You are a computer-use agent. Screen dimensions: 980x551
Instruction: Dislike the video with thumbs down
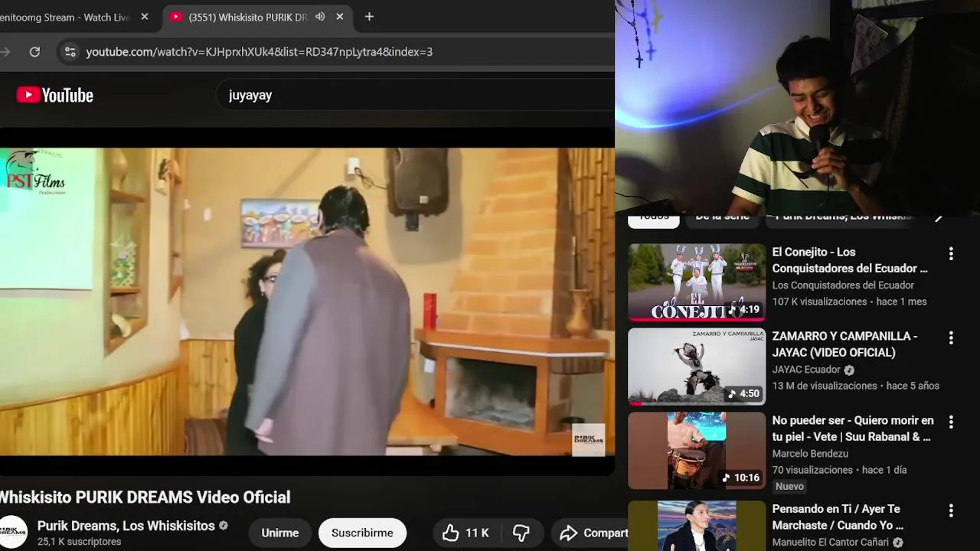tap(521, 533)
